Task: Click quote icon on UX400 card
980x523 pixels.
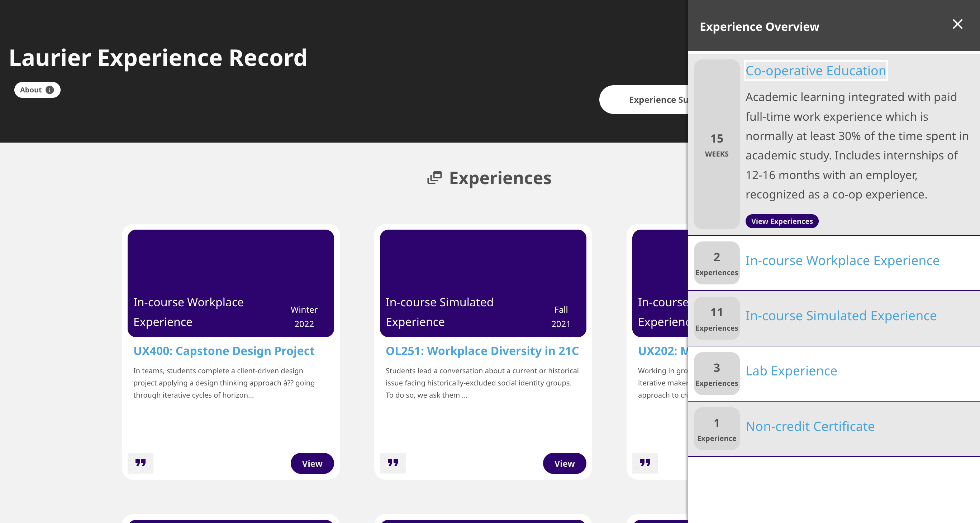Action: pos(141,463)
